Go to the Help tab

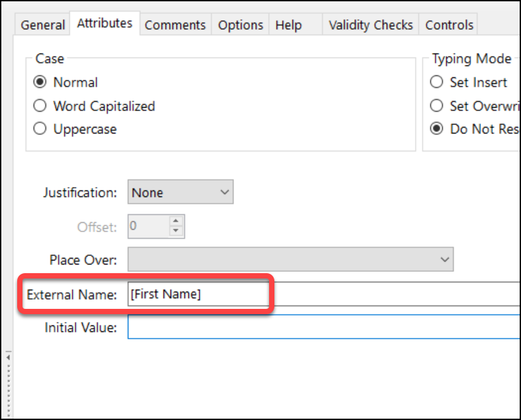288,25
